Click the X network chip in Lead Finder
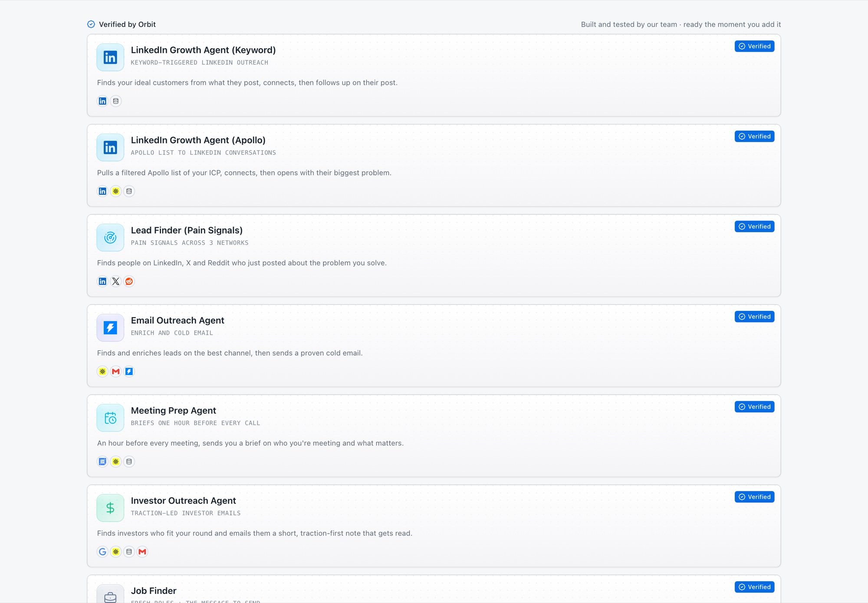Viewport: 868px width, 603px height. coord(116,281)
